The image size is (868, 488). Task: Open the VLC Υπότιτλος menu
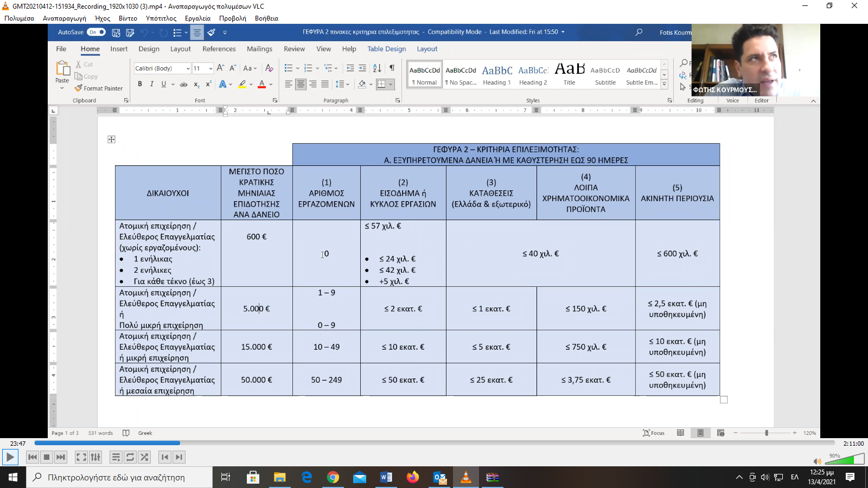click(x=161, y=18)
